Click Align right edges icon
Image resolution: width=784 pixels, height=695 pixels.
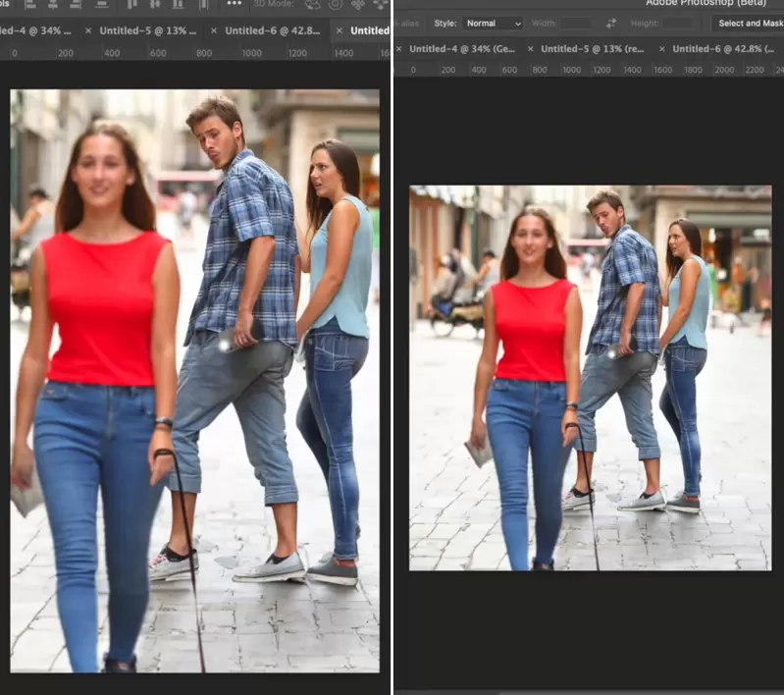coord(75,4)
